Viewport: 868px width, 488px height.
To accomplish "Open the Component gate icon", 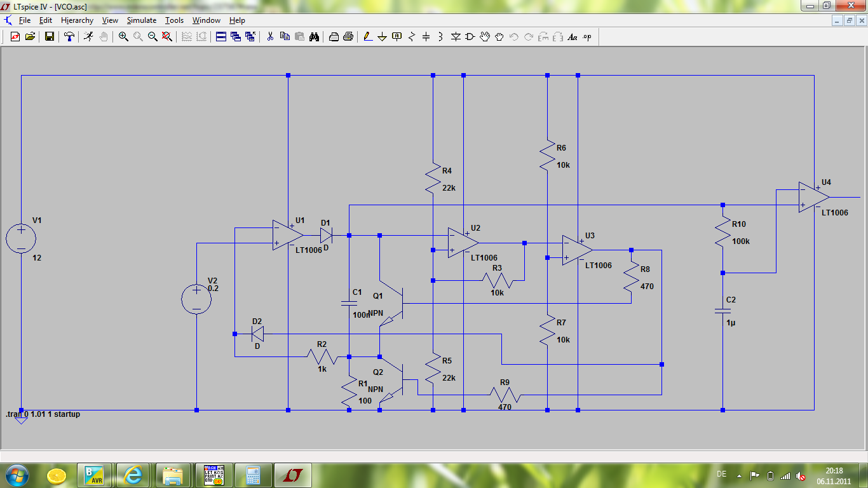I will (x=470, y=37).
